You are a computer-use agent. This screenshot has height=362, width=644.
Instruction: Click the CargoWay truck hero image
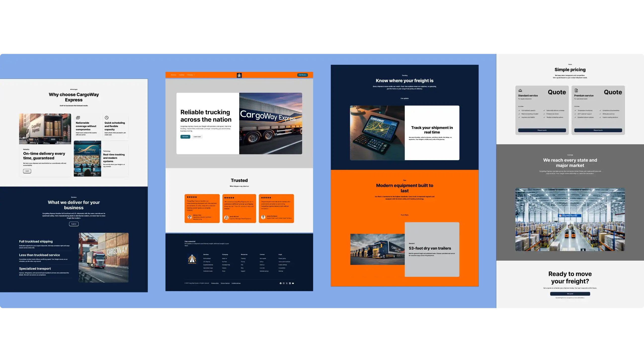click(x=271, y=123)
